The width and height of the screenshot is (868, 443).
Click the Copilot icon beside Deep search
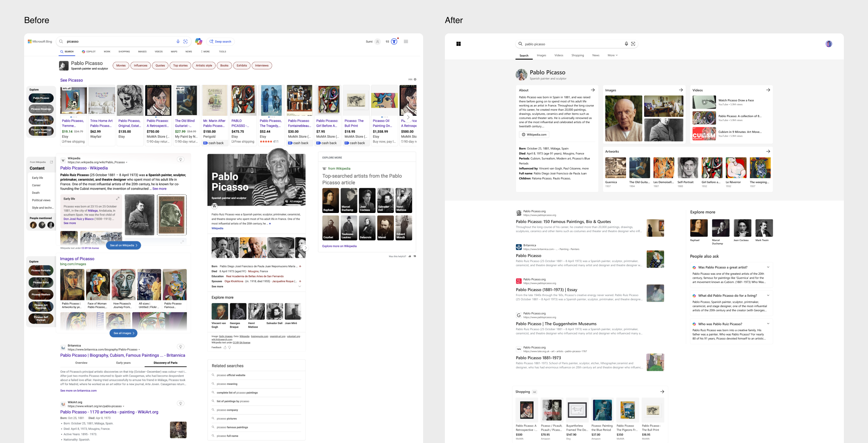click(199, 42)
